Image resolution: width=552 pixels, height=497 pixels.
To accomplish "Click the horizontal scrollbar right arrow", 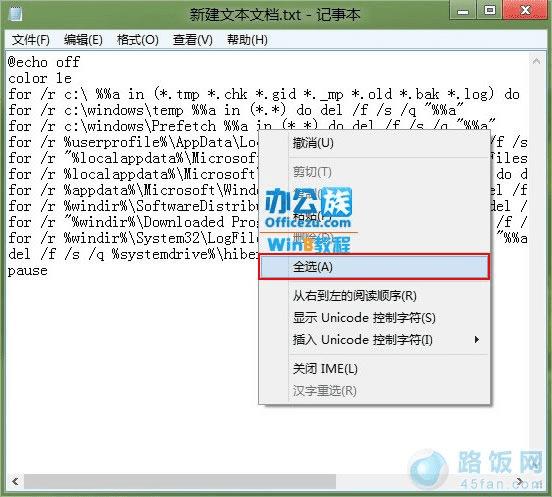I will pos(520,481).
